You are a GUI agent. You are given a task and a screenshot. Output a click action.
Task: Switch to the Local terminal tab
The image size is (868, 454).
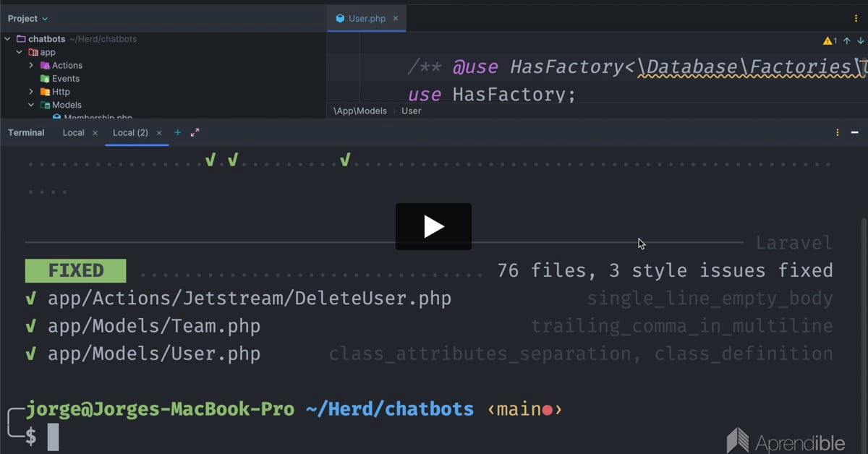pyautogui.click(x=73, y=133)
